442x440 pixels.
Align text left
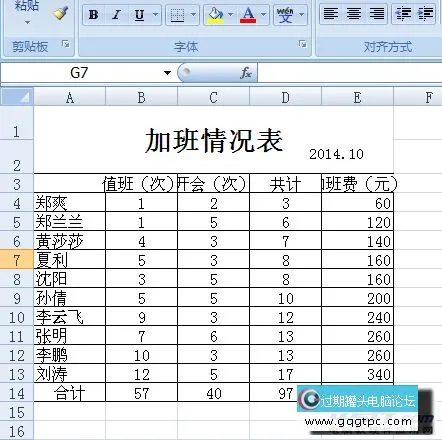[x=331, y=14]
